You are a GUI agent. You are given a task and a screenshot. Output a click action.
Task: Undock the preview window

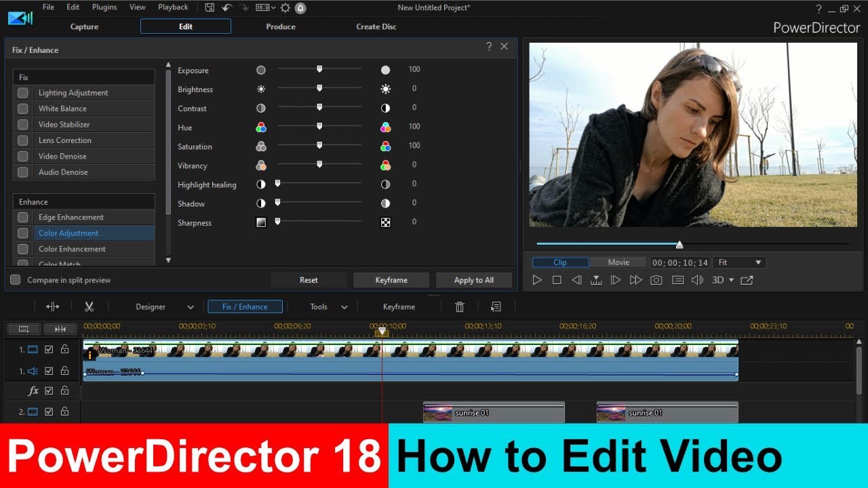click(x=747, y=280)
